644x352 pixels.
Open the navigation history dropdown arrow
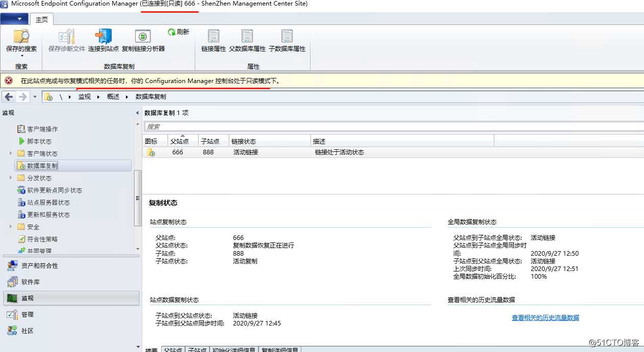tap(35, 97)
